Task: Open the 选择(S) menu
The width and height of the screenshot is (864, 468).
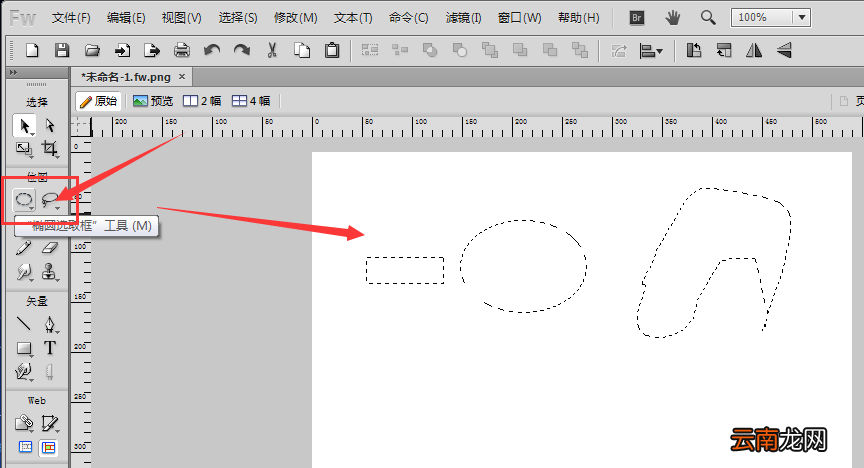Action: click(238, 18)
